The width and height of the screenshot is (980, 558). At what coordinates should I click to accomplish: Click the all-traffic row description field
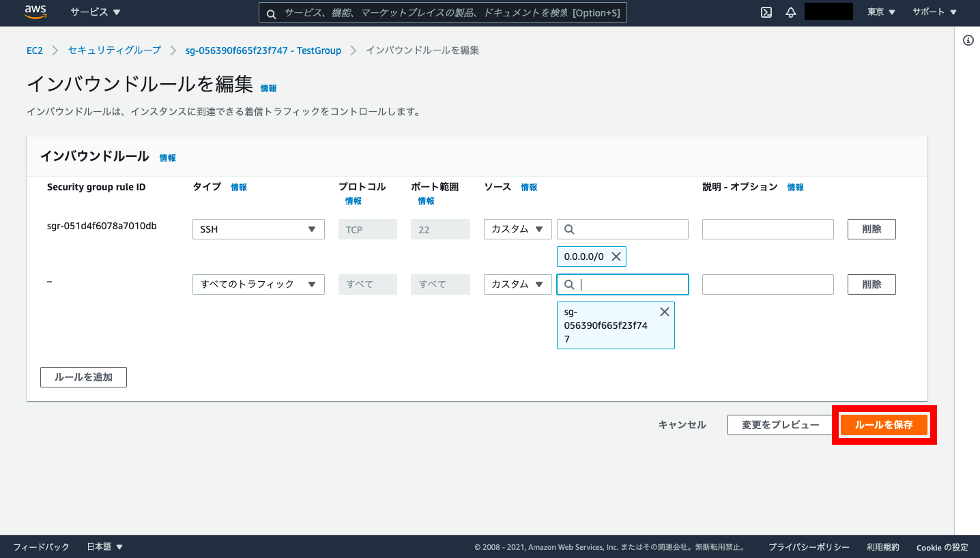pyautogui.click(x=768, y=284)
